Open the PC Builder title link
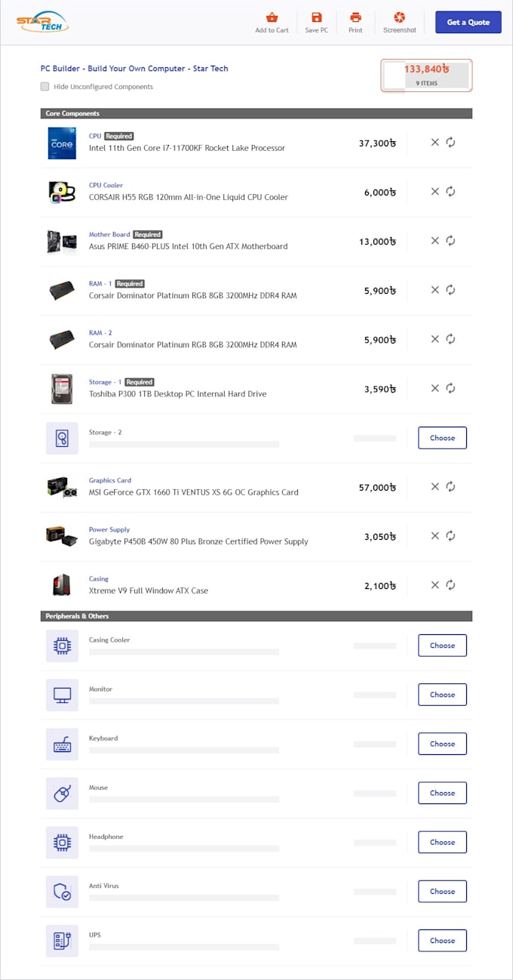The height and width of the screenshot is (980, 513). click(x=129, y=68)
